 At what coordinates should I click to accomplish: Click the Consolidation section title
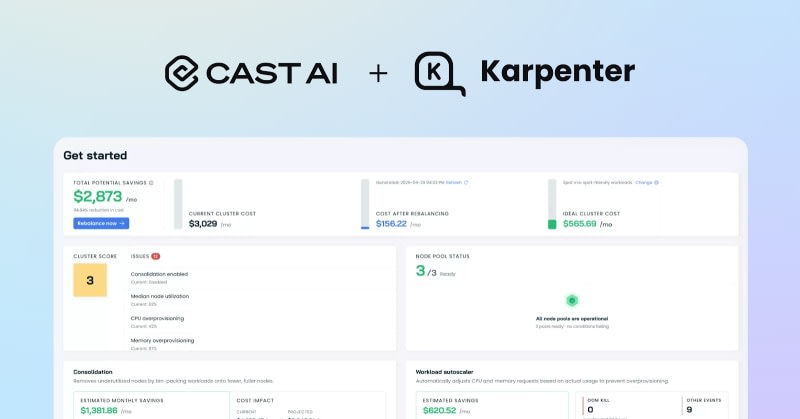pos(93,372)
